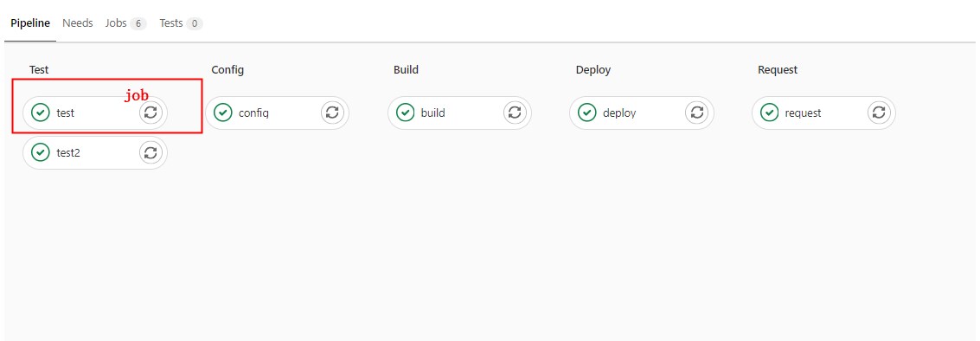Click the passed checkmark icon on build
Viewport: 980px width, 341px height.
[x=405, y=113]
